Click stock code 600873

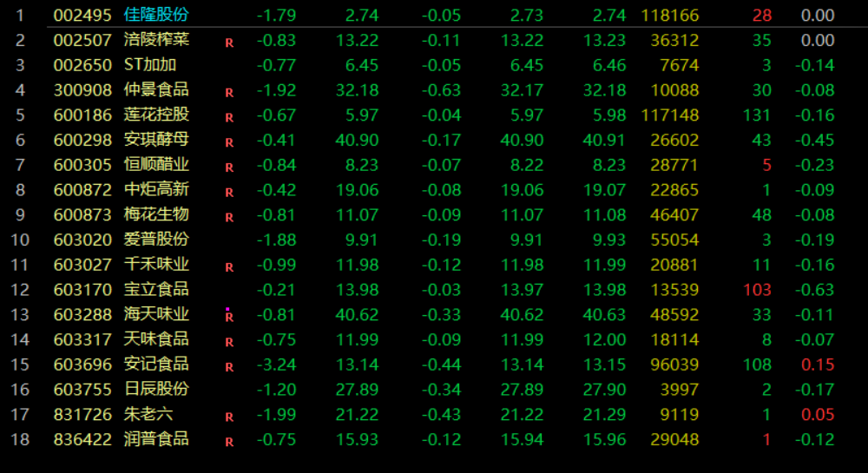(82, 214)
